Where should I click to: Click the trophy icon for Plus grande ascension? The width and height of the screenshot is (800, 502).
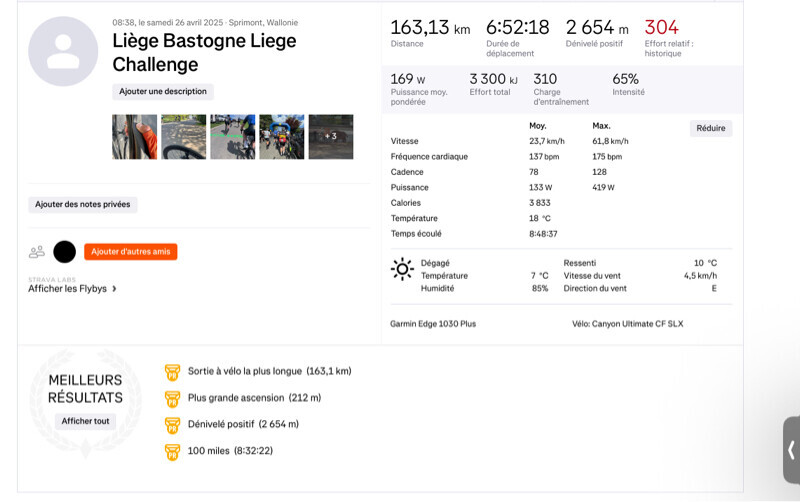coord(171,398)
